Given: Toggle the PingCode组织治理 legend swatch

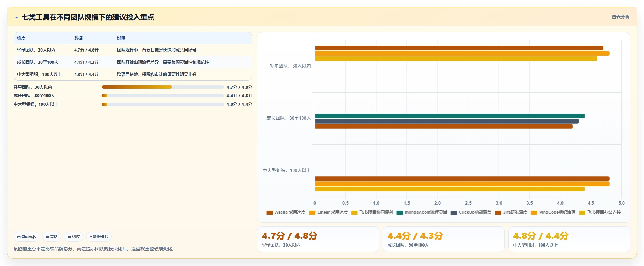Looking at the screenshot, I should pos(534,212).
